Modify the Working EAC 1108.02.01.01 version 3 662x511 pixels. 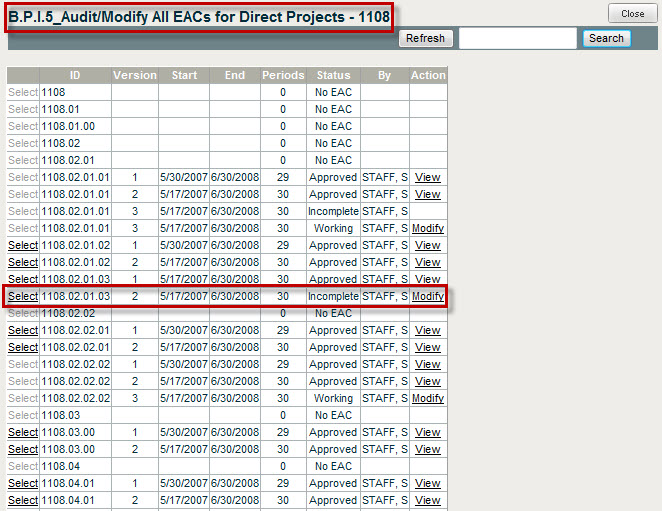tap(427, 228)
